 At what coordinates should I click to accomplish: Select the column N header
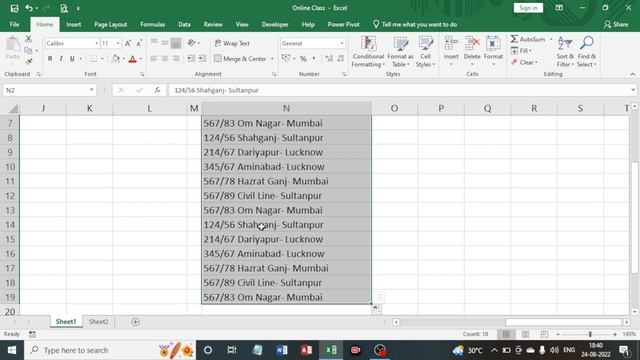[287, 108]
